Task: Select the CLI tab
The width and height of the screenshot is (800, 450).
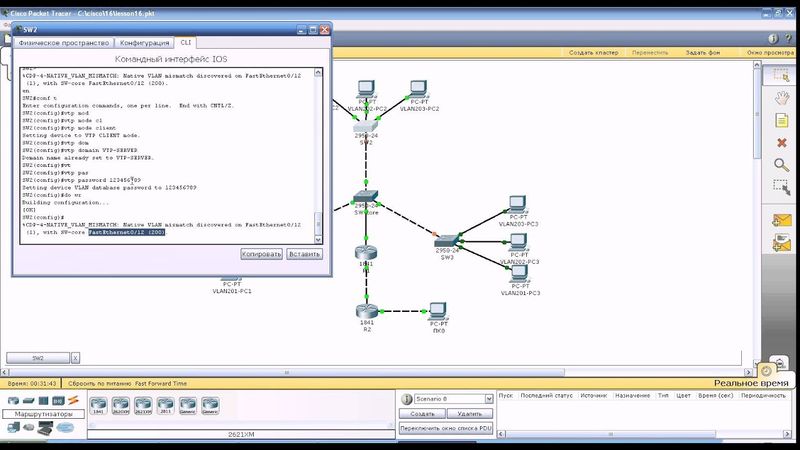Action: (x=186, y=42)
